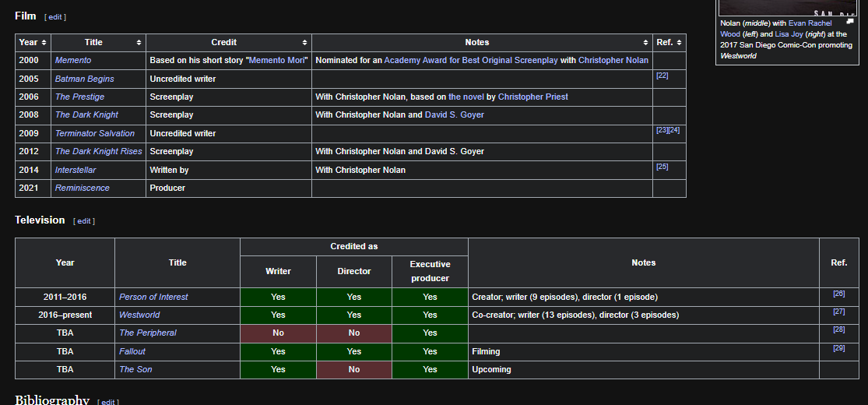Viewport: 868px width, 405px height.
Task: Open The Son series link
Action: pyautogui.click(x=135, y=369)
